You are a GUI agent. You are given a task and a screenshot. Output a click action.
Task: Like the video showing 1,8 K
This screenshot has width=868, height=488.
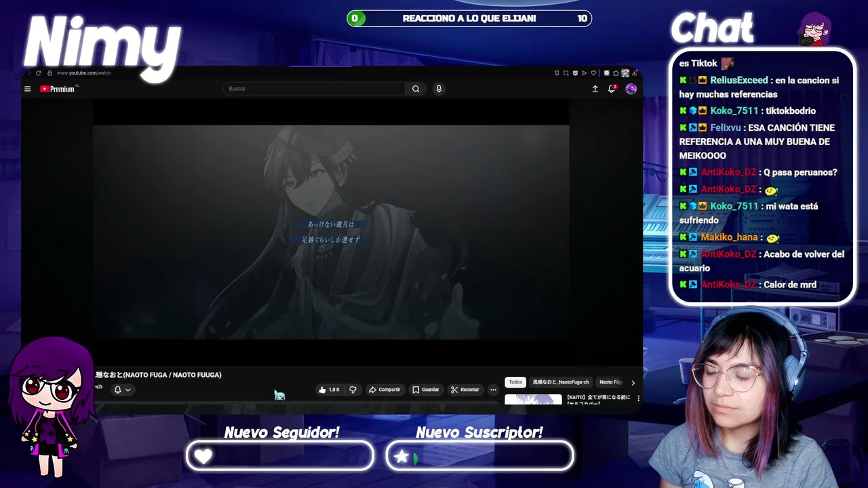[x=329, y=390]
